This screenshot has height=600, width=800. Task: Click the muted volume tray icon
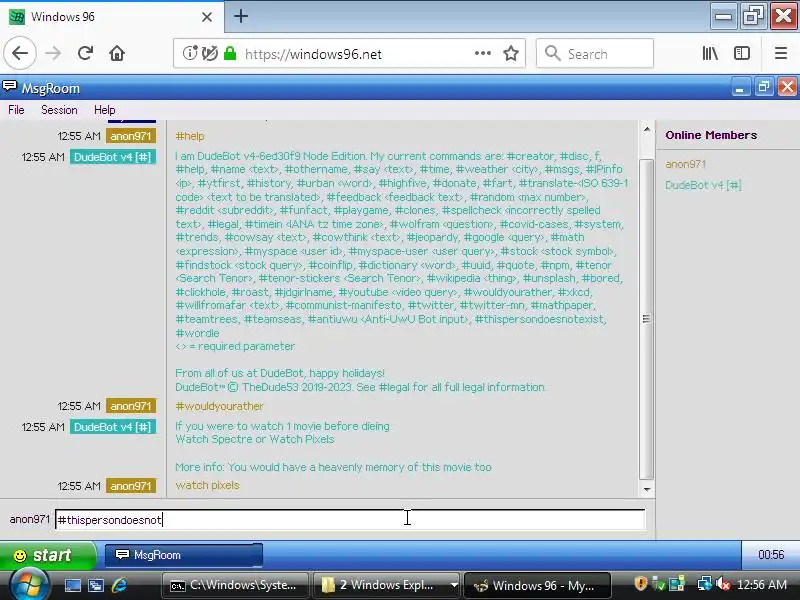click(722, 584)
